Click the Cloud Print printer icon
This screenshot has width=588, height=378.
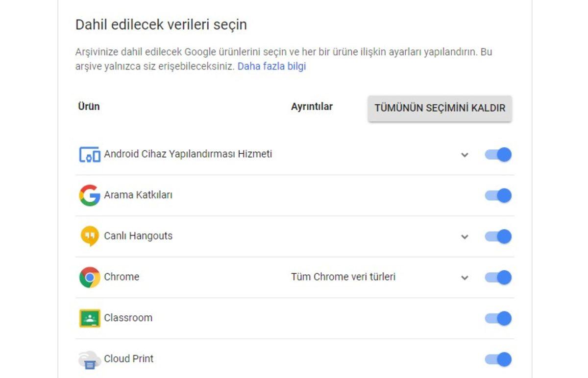[89, 358]
